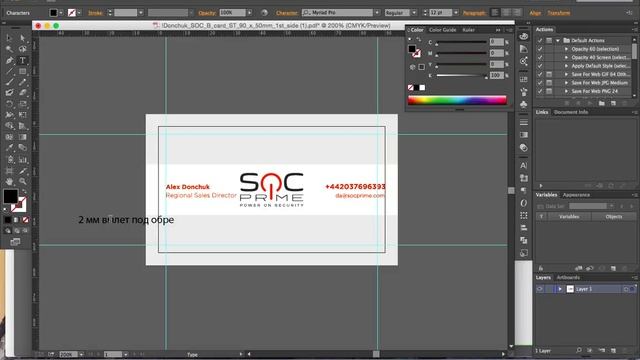Select the Zoom magnifier tool
This screenshot has width=640, height=360.
22,181
